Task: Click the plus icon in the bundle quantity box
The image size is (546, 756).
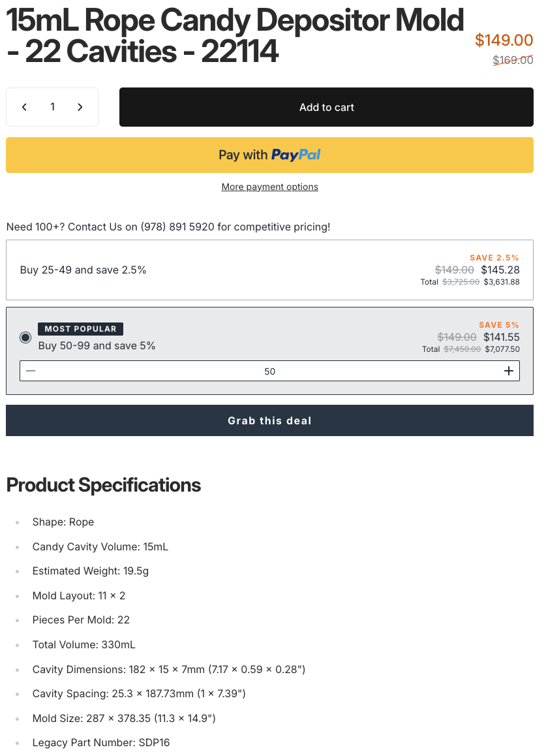Action: tap(509, 371)
